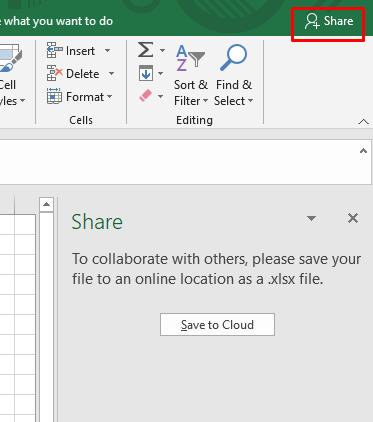Click the AutoSum sigma icon
The height and width of the screenshot is (422, 373).
coord(146,50)
